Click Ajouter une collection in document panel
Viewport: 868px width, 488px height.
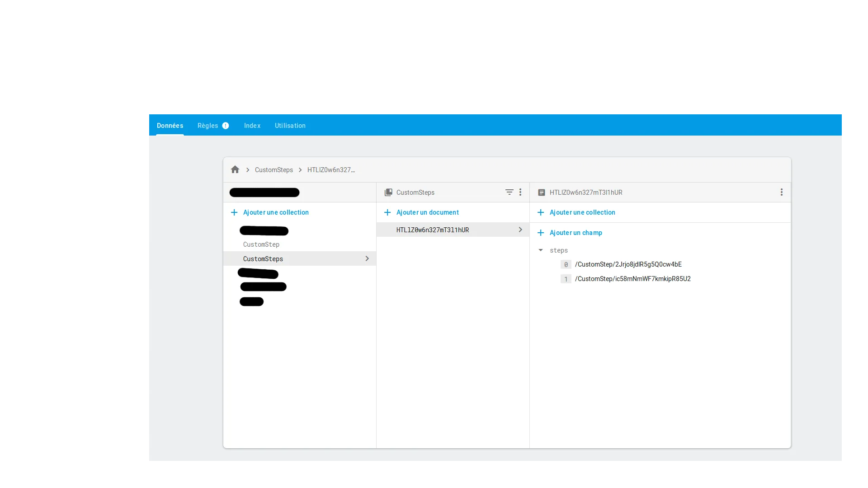click(x=582, y=212)
